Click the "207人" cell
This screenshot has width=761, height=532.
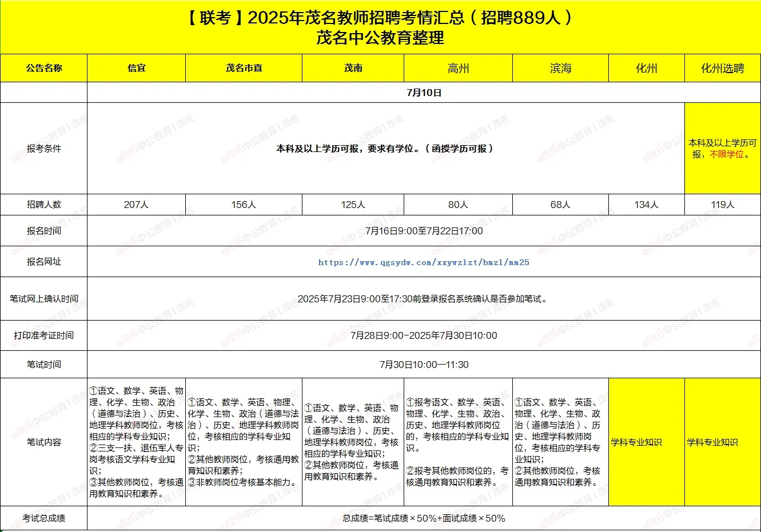click(137, 205)
